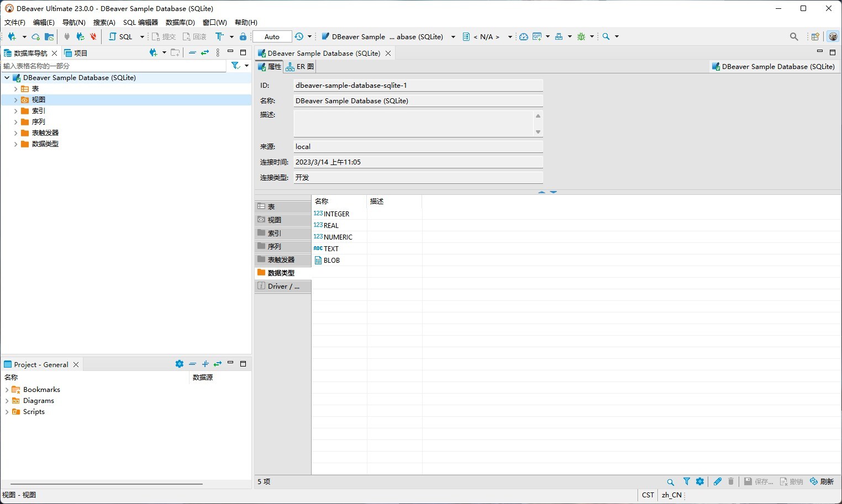The image size is (842, 504).
Task: Open the 文件(F) menu
Action: [15, 22]
